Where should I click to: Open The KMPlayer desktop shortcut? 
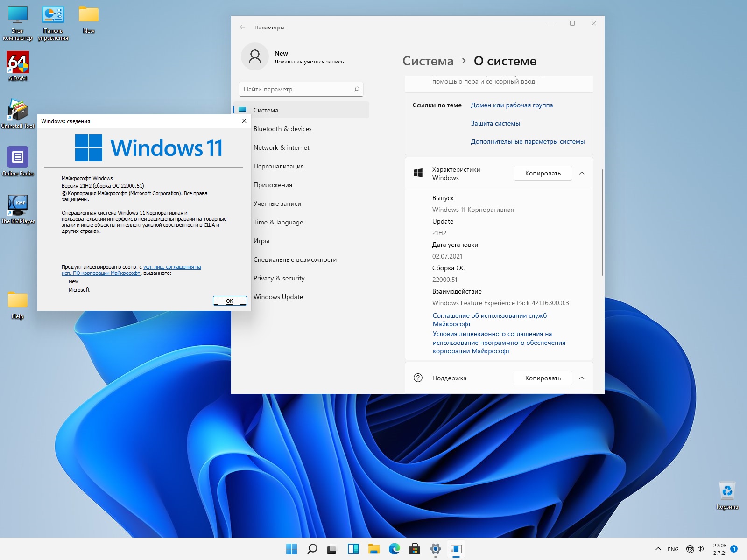[x=18, y=205]
